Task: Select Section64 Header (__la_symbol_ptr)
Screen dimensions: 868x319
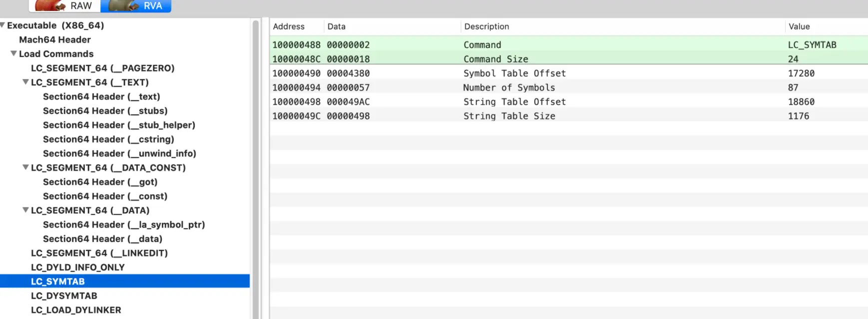Action: (x=124, y=225)
